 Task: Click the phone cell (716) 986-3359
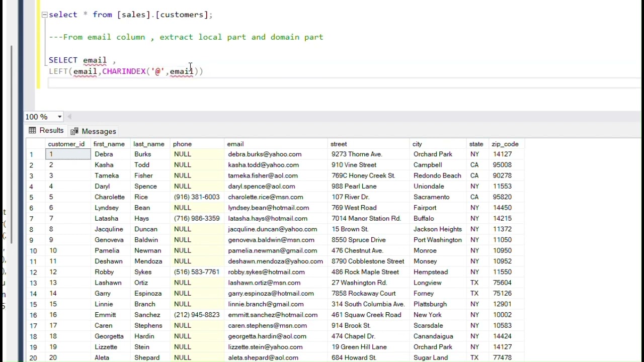point(197,219)
